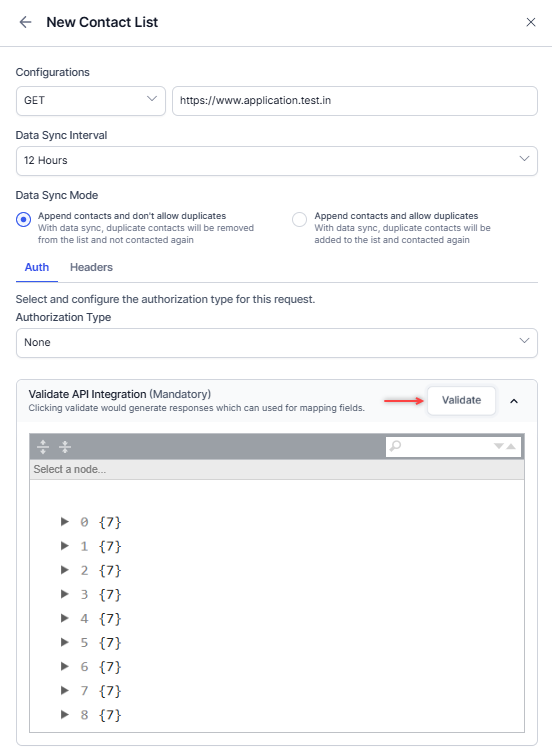This screenshot has height=755, width=552.
Task: Click the search magnifier icon in JSON viewer
Action: tap(395, 446)
